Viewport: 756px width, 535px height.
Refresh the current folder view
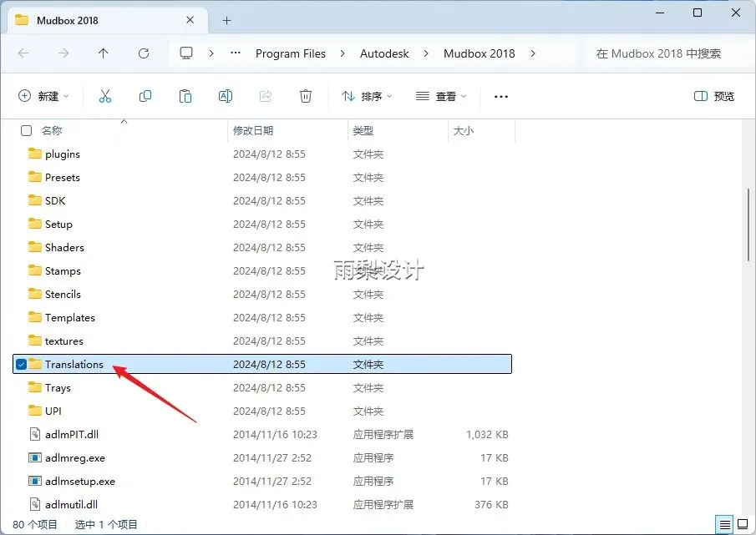pos(143,53)
